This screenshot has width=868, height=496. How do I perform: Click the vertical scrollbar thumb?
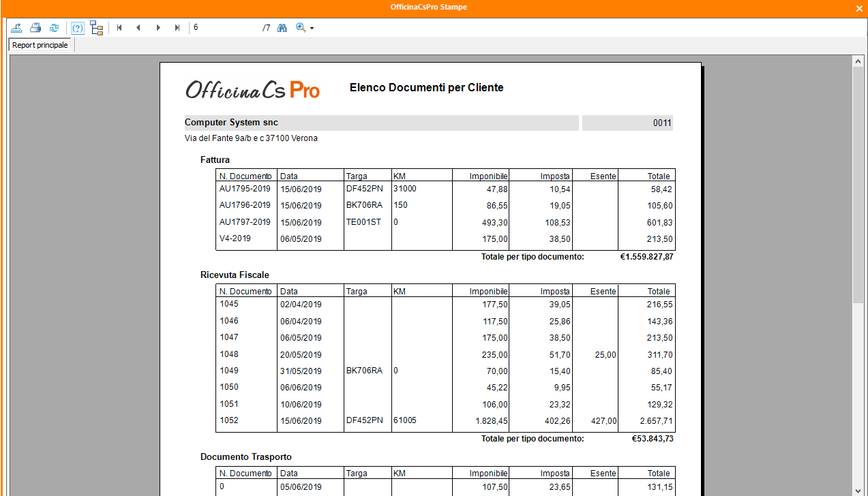859,185
